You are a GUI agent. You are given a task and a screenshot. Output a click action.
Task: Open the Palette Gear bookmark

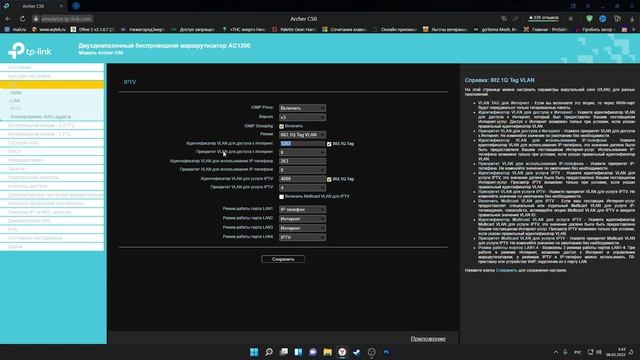tap(294, 29)
